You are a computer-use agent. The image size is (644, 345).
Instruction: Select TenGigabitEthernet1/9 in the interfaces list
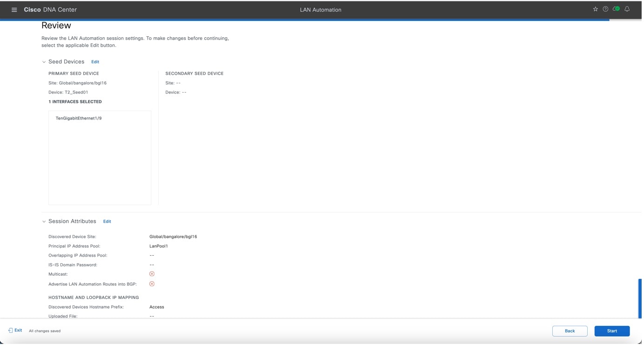tap(79, 119)
